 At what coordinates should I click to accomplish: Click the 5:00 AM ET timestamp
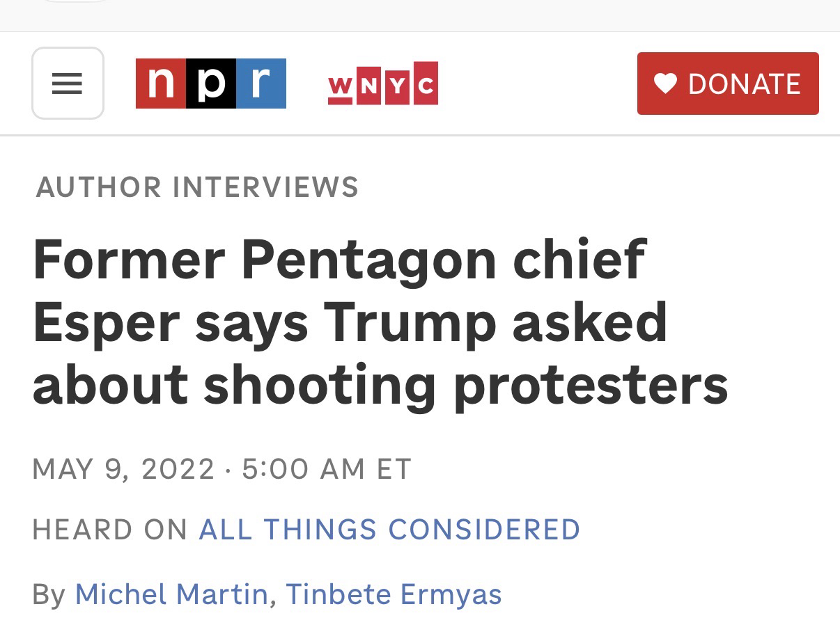click(x=327, y=468)
